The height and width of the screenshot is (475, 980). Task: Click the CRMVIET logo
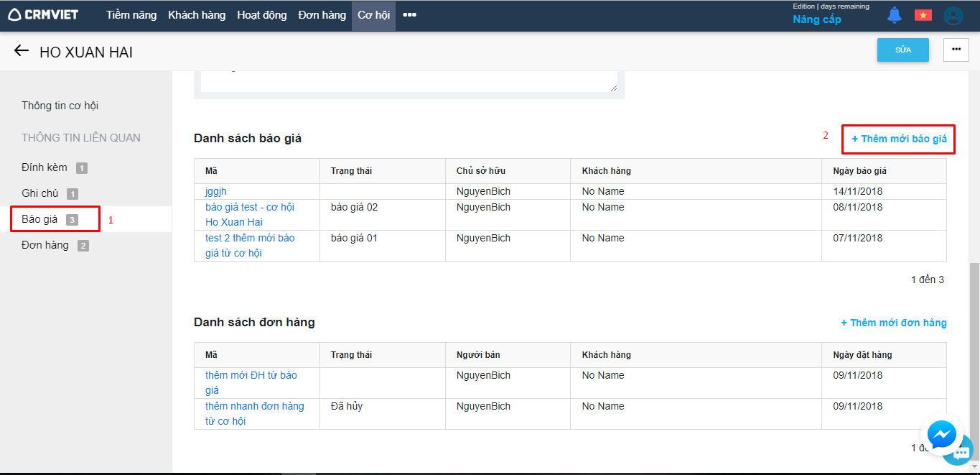(x=43, y=15)
